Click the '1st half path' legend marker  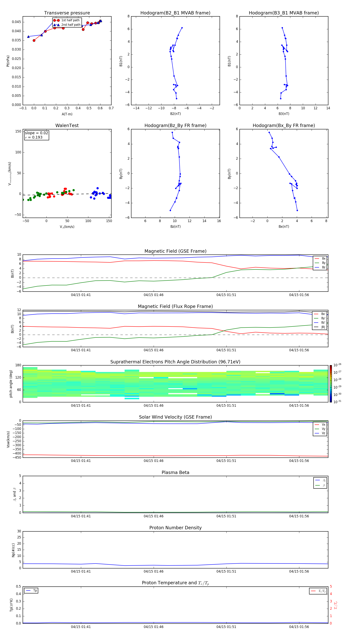coord(57,20)
